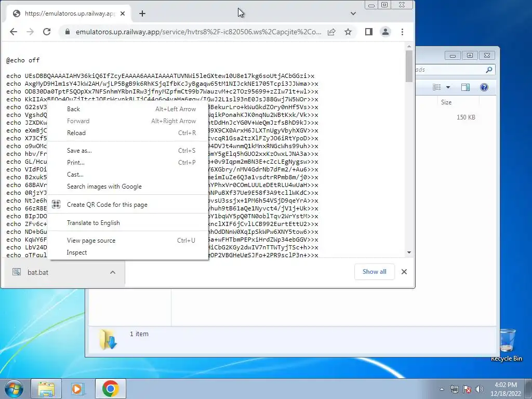Viewport: 532px width, 399px height.
Task: Open the Recycle Bin desktop icon
Action: click(507, 344)
